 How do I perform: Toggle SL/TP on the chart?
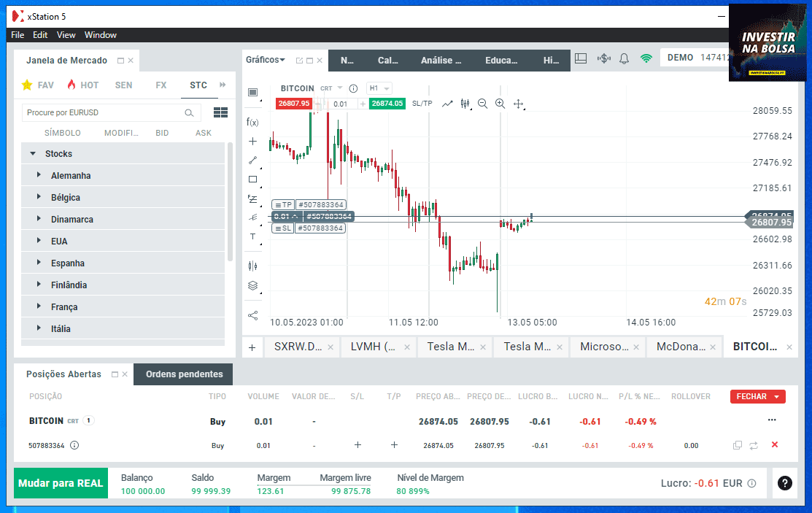click(x=422, y=104)
